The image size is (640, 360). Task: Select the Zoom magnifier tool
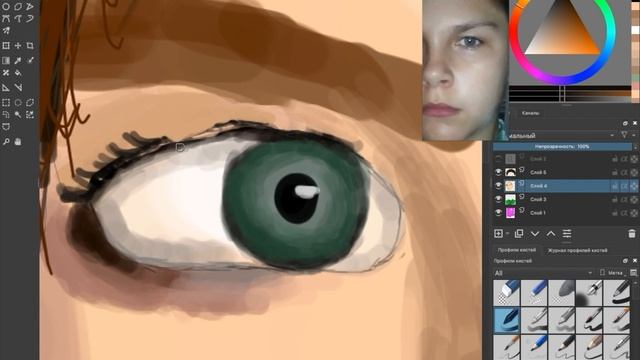(x=6, y=142)
